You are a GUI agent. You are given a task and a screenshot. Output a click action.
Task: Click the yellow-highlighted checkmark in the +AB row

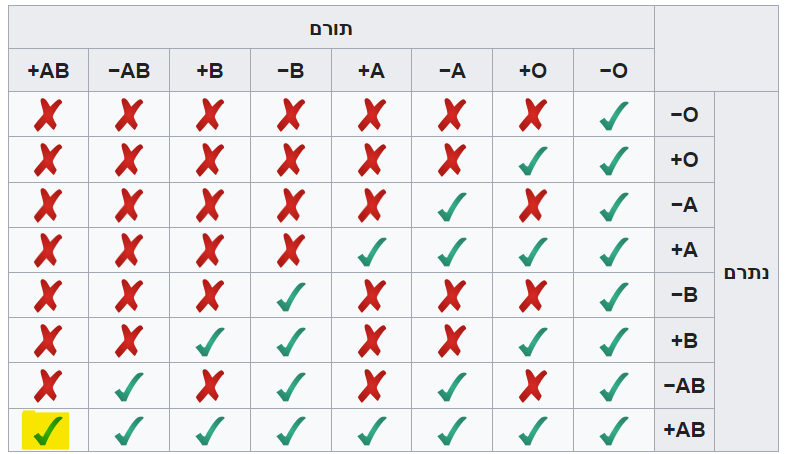coord(47,430)
